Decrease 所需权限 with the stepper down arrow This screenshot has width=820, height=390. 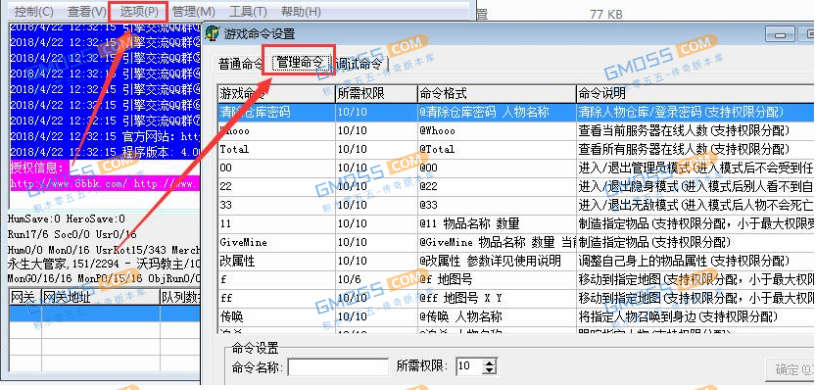[x=489, y=371]
